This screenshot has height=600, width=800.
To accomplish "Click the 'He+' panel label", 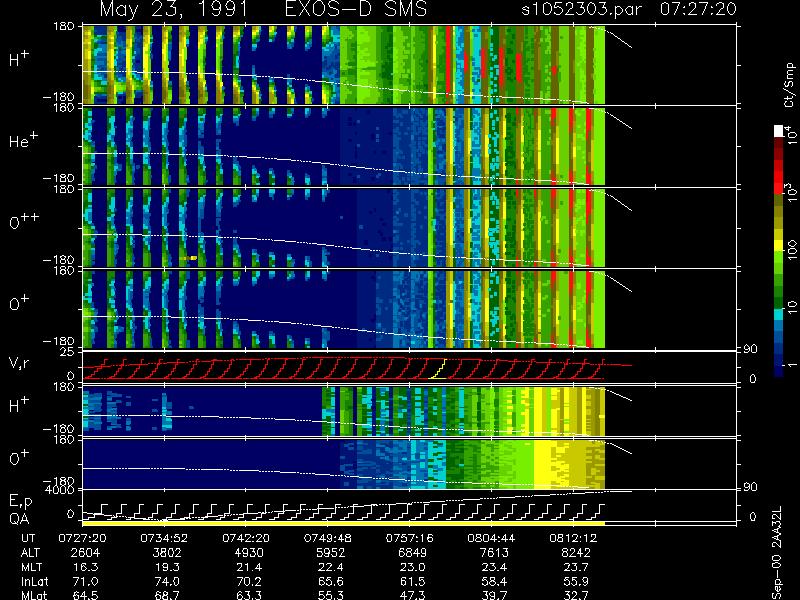I will (25, 140).
